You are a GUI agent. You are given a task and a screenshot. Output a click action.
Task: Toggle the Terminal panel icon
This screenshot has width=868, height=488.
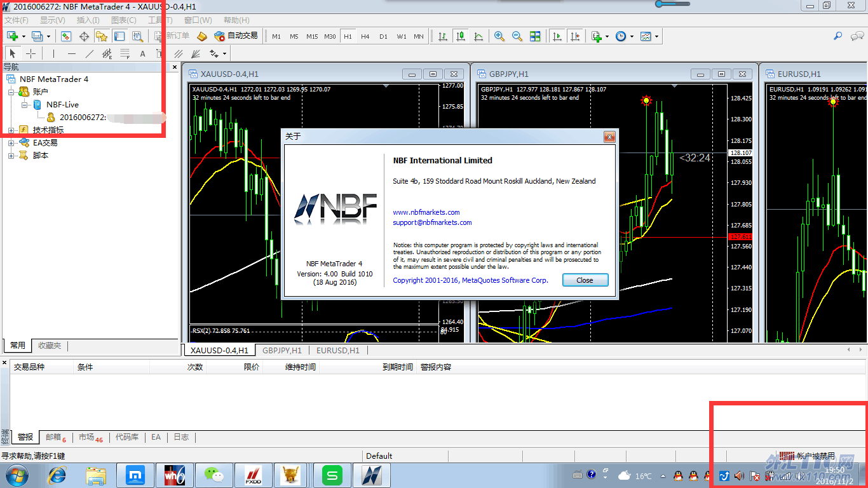coord(119,36)
